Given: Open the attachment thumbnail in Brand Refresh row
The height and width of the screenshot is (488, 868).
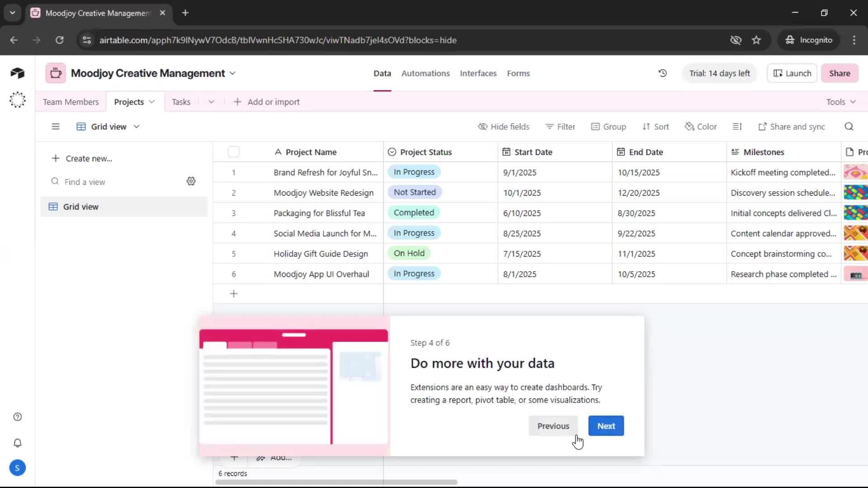Looking at the screenshot, I should [855, 173].
